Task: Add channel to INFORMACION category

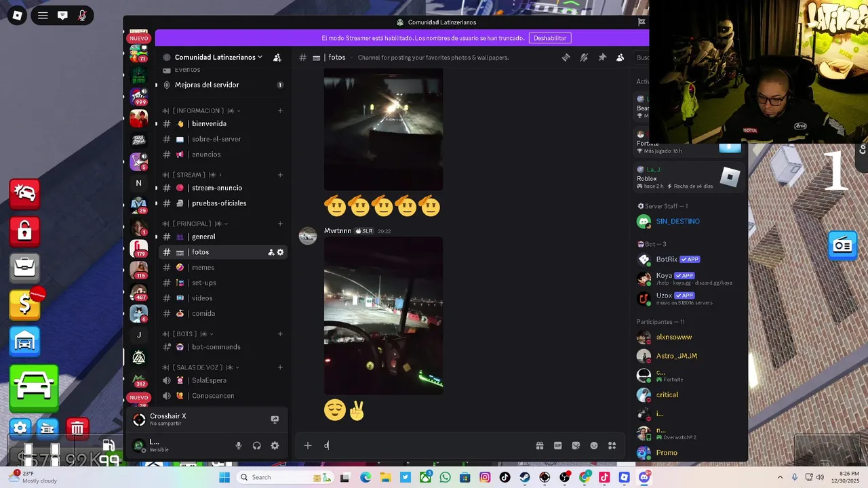Action: click(280, 110)
